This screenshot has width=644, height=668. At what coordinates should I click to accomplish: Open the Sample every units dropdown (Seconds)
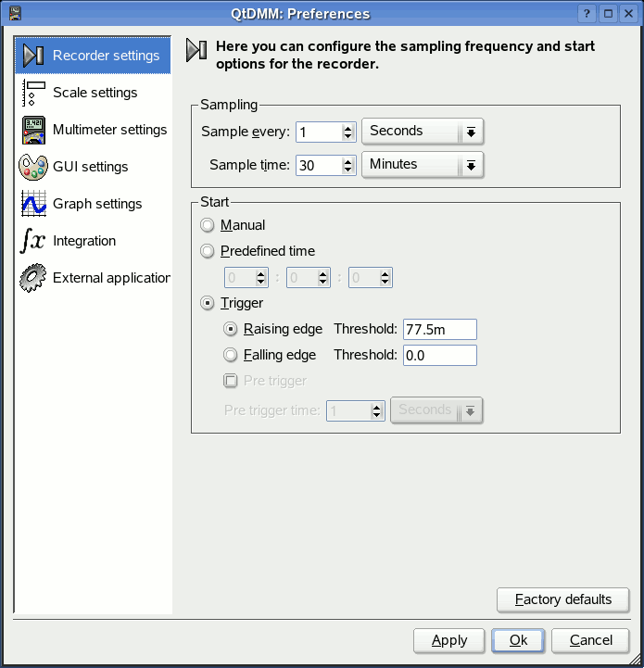[423, 132]
